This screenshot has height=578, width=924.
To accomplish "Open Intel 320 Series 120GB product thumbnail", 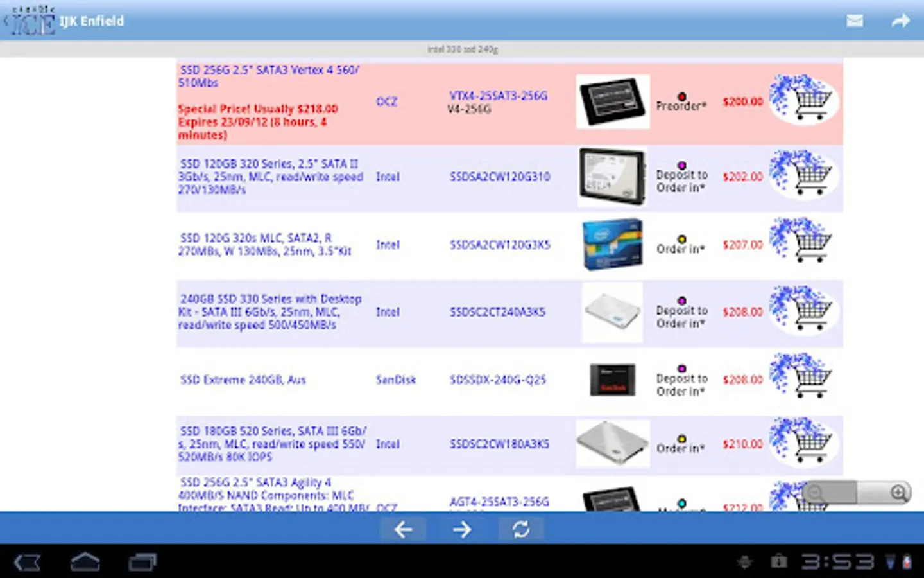I will (613, 177).
